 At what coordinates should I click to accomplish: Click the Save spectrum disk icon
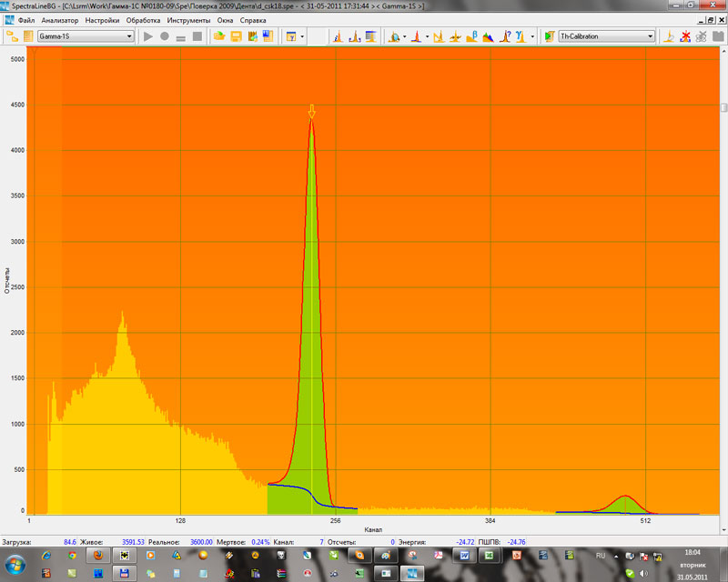click(235, 36)
